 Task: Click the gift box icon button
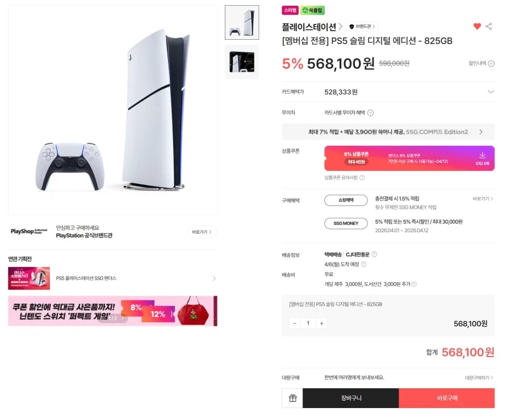pyautogui.click(x=292, y=398)
